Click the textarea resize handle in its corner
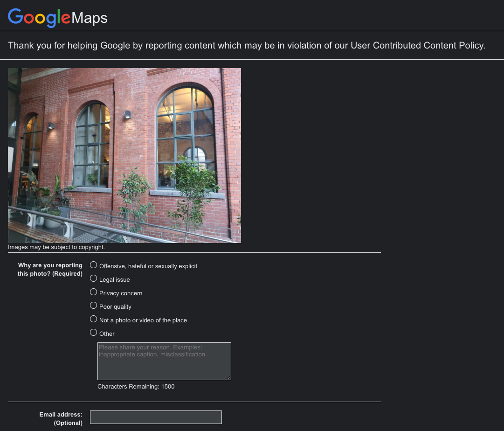Screen dimensions: 504x431 click(x=229, y=377)
